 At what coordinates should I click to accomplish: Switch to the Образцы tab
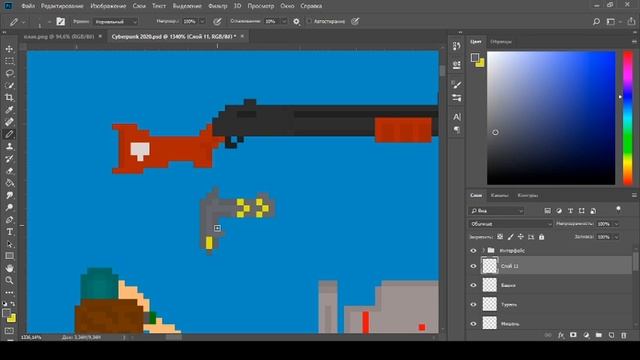click(501, 42)
